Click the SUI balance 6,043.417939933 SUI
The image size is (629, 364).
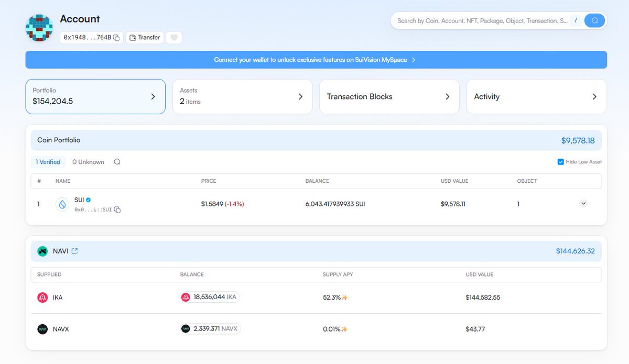click(x=335, y=204)
